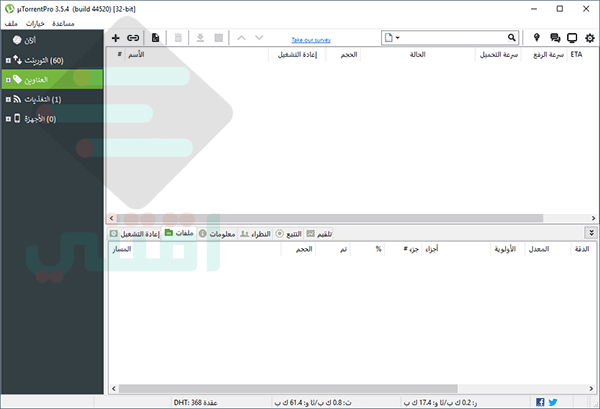Switch to the إعادة التشغيل tab

(134, 234)
